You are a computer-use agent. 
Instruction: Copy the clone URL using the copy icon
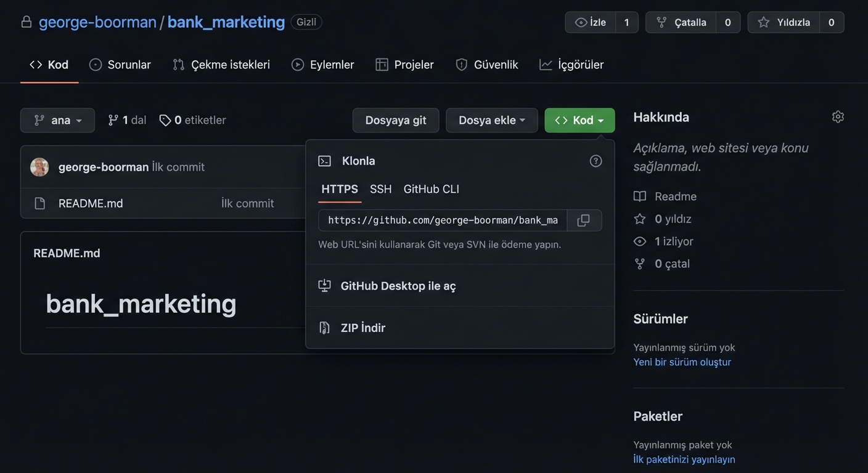(x=583, y=220)
